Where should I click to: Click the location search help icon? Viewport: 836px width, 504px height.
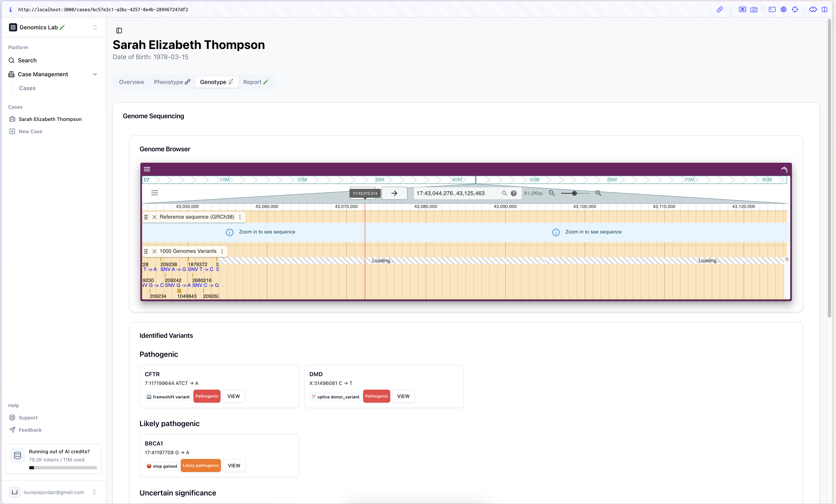514,193
